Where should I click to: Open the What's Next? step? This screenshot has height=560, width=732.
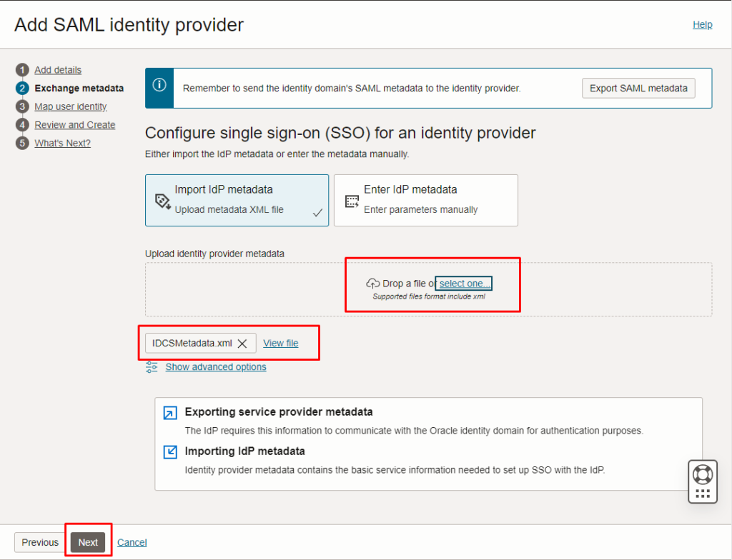click(x=63, y=144)
